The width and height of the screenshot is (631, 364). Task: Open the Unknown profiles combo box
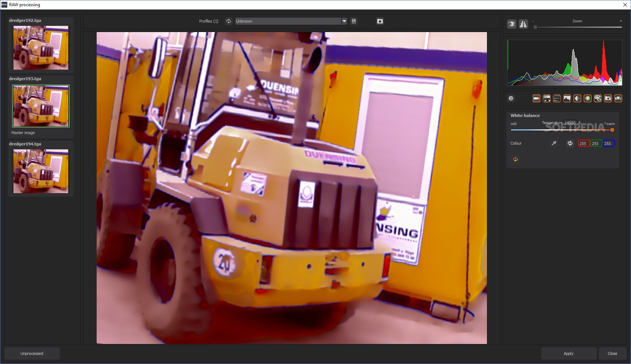[291, 21]
